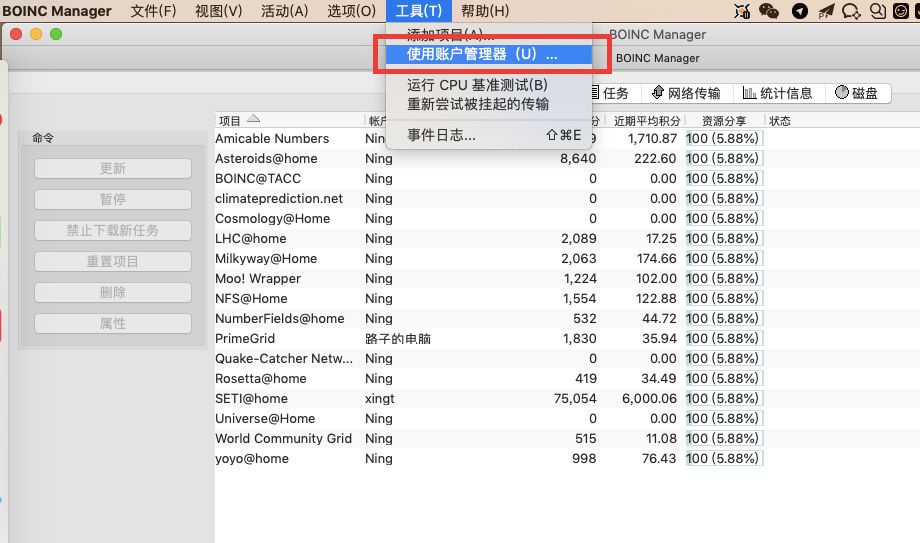Select the Rosetta@home project row
This screenshot has width=920, height=543.
[x=567, y=379]
